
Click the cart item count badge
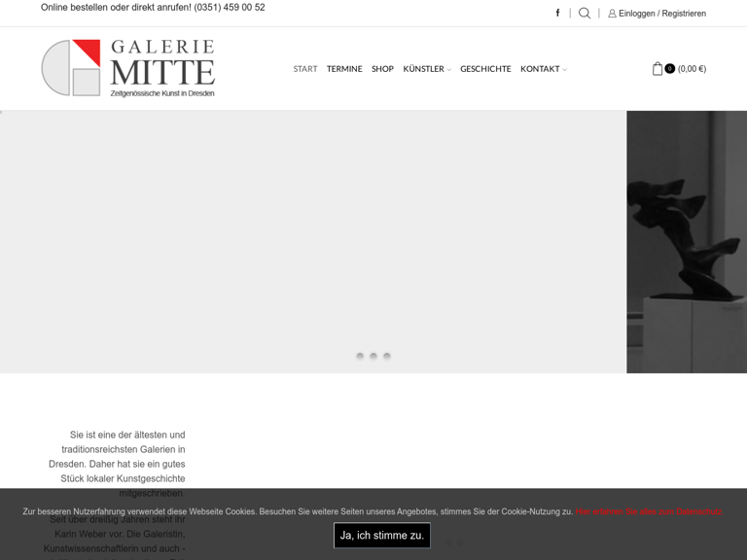click(669, 69)
